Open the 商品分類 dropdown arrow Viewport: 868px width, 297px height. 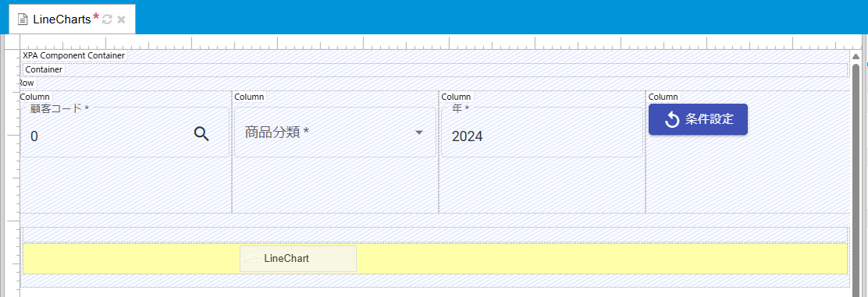pyautogui.click(x=419, y=133)
